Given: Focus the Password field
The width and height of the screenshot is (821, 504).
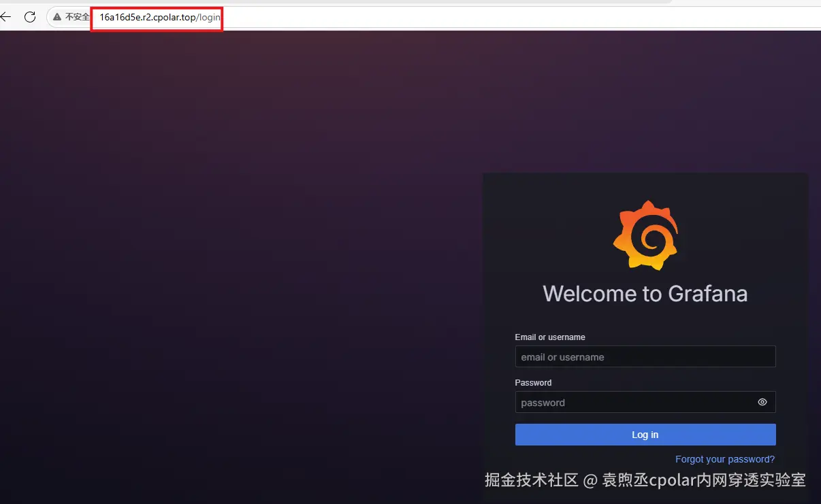Looking at the screenshot, I should (x=645, y=403).
